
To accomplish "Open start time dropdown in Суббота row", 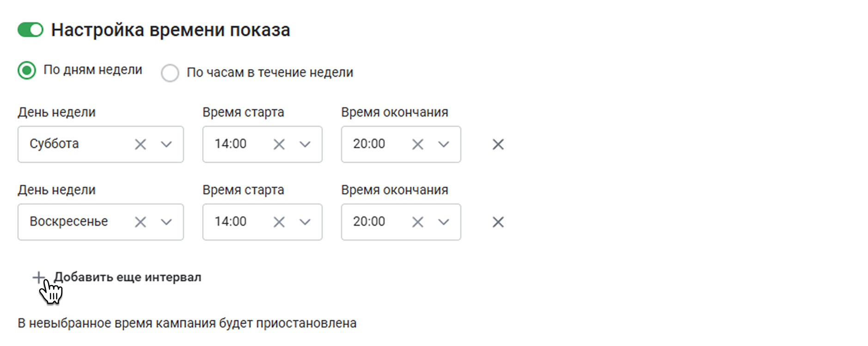I will [x=305, y=144].
